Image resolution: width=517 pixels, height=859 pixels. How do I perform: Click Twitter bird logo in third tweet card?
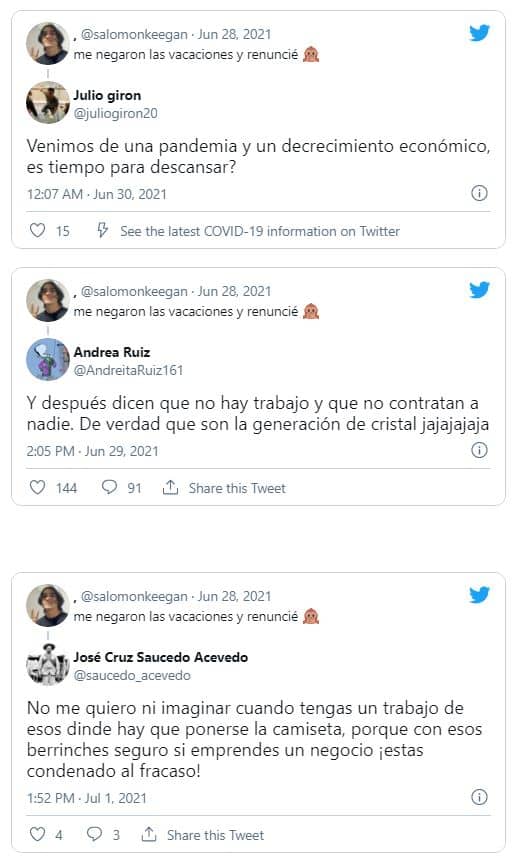(x=479, y=595)
